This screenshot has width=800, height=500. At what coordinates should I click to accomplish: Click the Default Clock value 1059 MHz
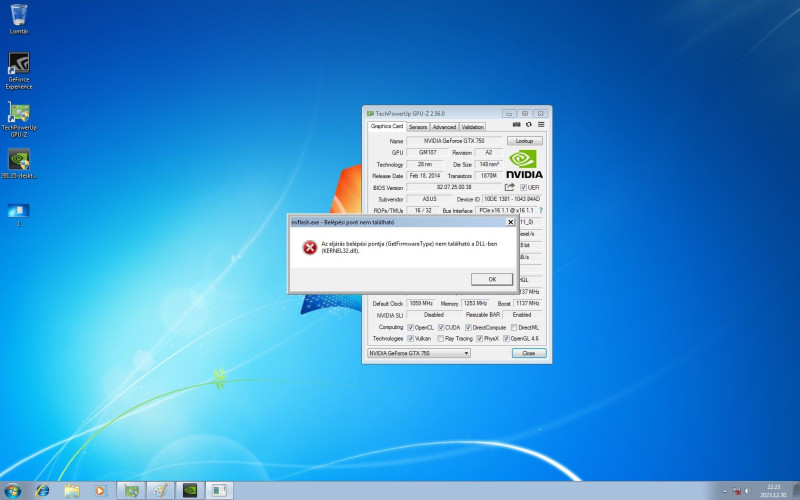coord(421,303)
